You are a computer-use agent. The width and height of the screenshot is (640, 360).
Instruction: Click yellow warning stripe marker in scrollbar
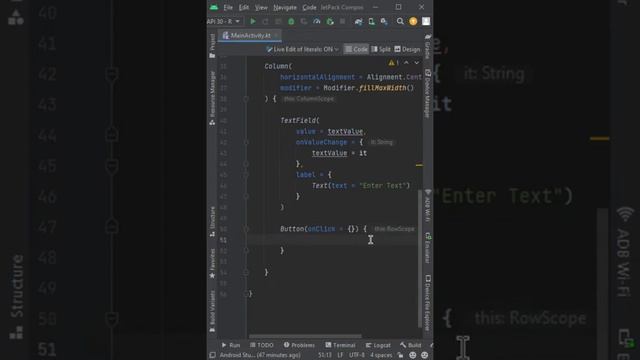tap(419, 165)
